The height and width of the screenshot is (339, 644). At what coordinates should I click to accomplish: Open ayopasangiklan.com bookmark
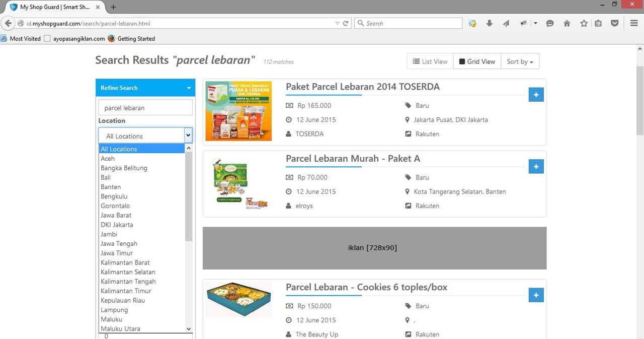pos(74,38)
